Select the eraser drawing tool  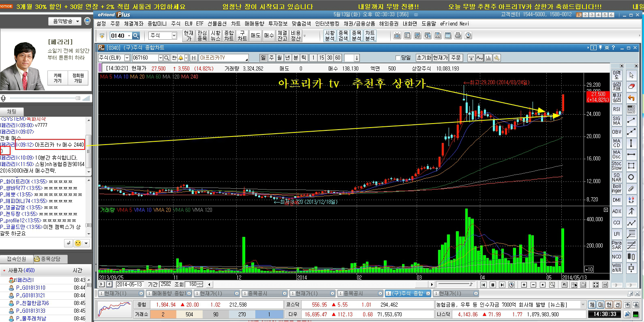[631, 87]
